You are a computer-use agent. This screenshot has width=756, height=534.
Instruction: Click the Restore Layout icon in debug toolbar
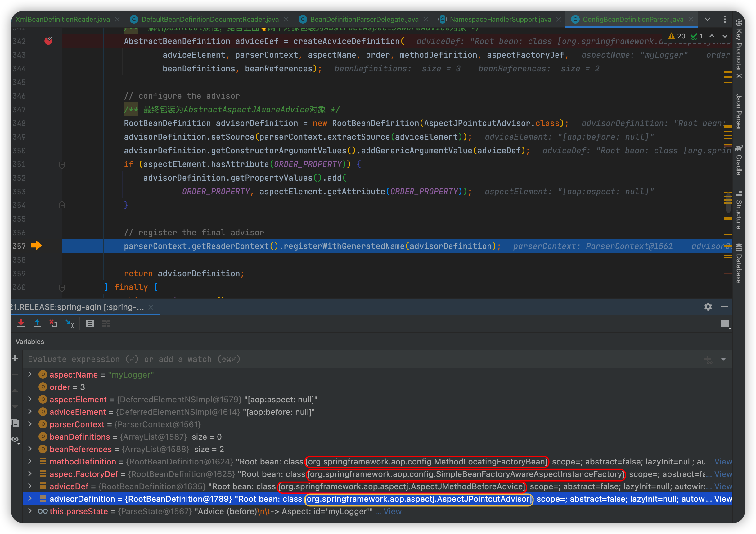click(725, 324)
